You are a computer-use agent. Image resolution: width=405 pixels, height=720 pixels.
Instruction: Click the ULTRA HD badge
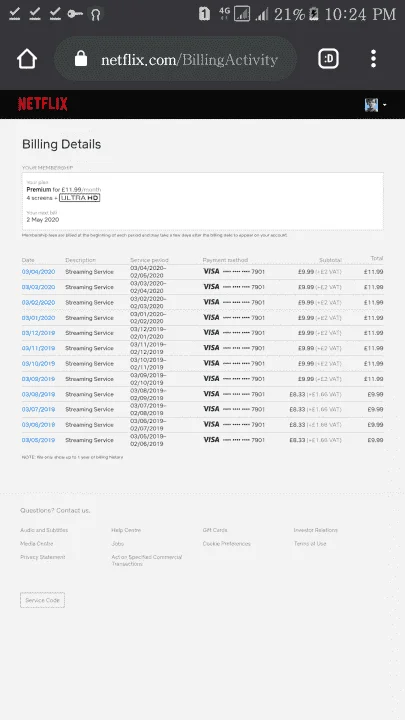(x=79, y=198)
